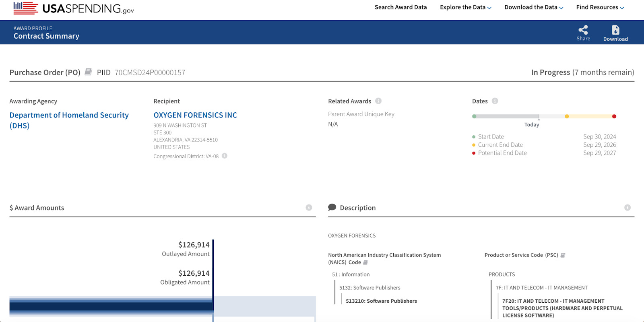Click Contract Summary page heading
644x322 pixels.
46,36
